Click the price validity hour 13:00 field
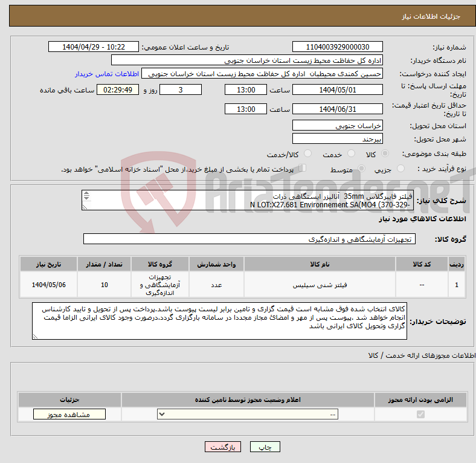Image resolution: width=476 pixels, height=463 pixels. [246, 109]
